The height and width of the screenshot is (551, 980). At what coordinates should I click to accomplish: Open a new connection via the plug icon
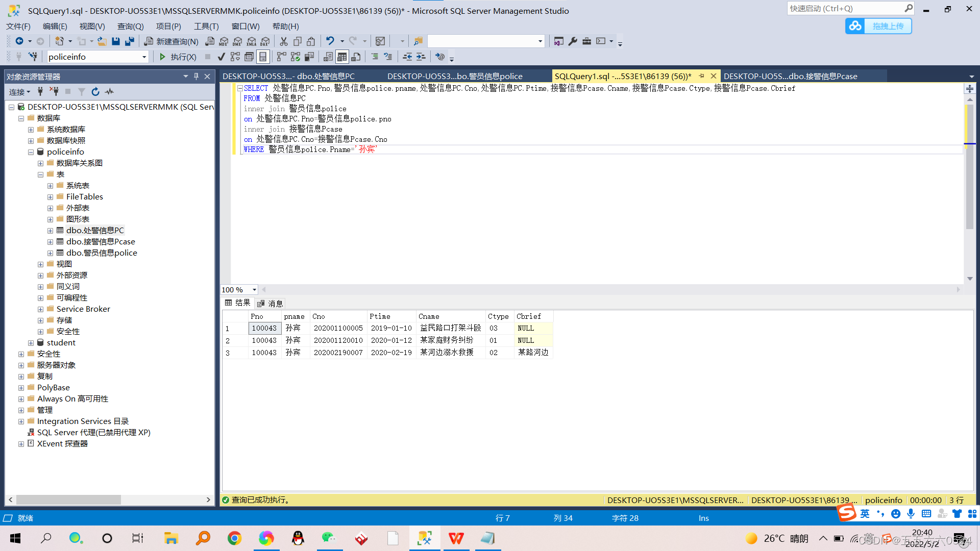pyautogui.click(x=40, y=92)
